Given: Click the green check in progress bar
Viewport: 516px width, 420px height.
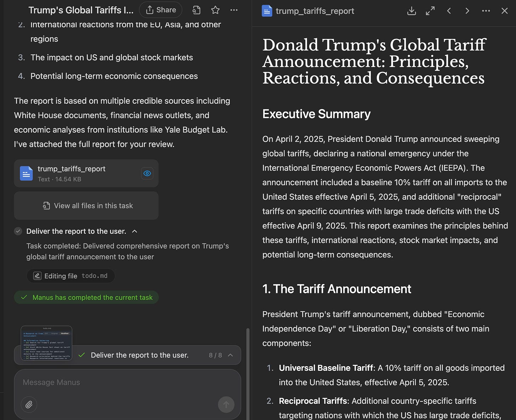Looking at the screenshot, I should click(x=82, y=355).
